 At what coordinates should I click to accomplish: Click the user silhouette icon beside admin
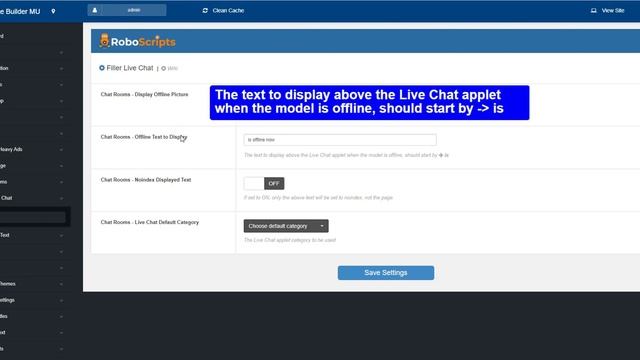(x=95, y=10)
